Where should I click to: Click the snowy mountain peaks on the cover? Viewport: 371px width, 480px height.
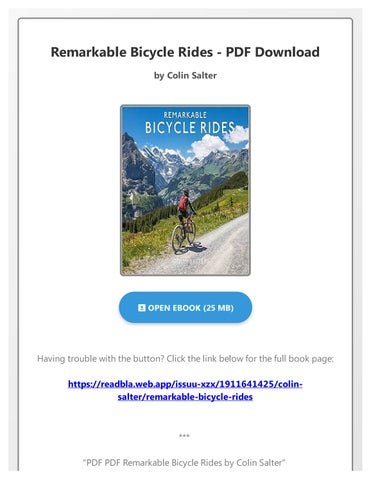167,157
